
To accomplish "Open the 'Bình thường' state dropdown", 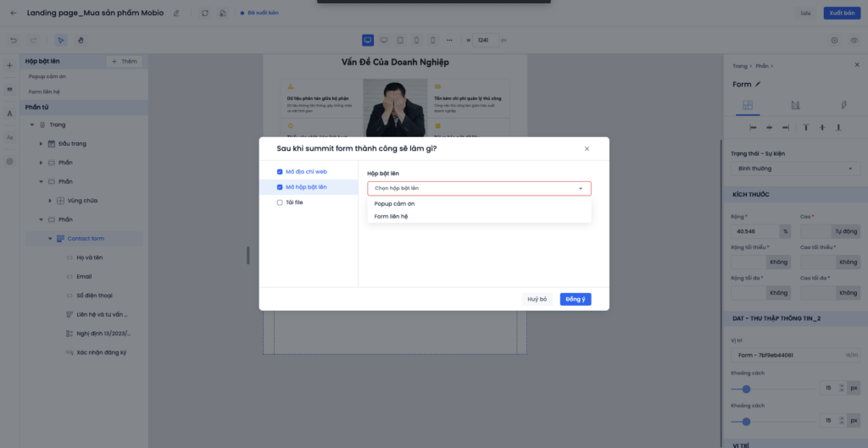I will 794,169.
